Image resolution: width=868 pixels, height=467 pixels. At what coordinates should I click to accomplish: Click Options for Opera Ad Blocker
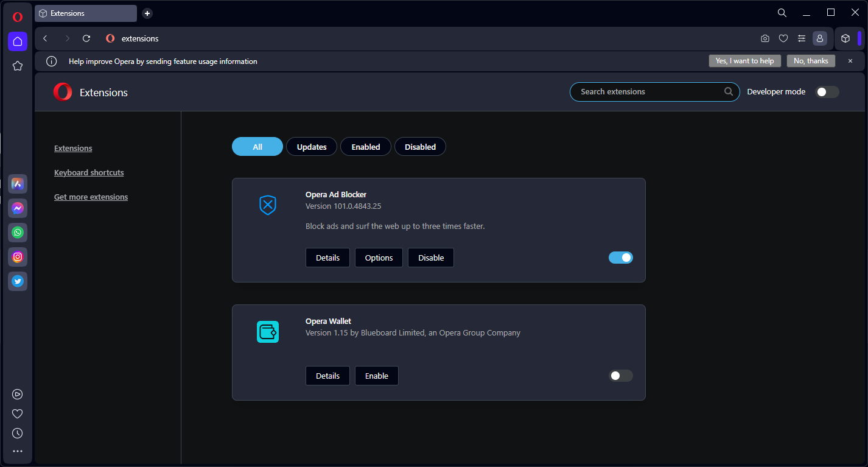tap(379, 258)
